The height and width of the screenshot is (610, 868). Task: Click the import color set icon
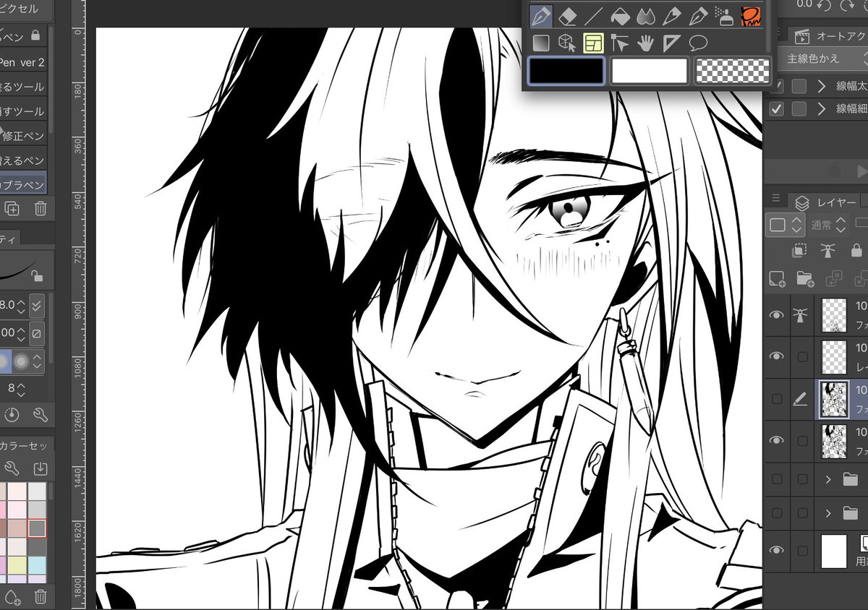(41, 468)
